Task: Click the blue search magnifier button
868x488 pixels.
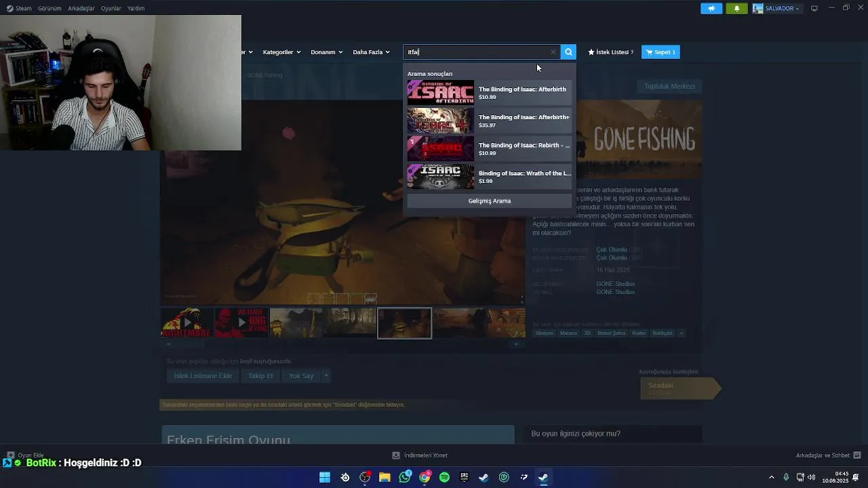Action: tap(568, 52)
